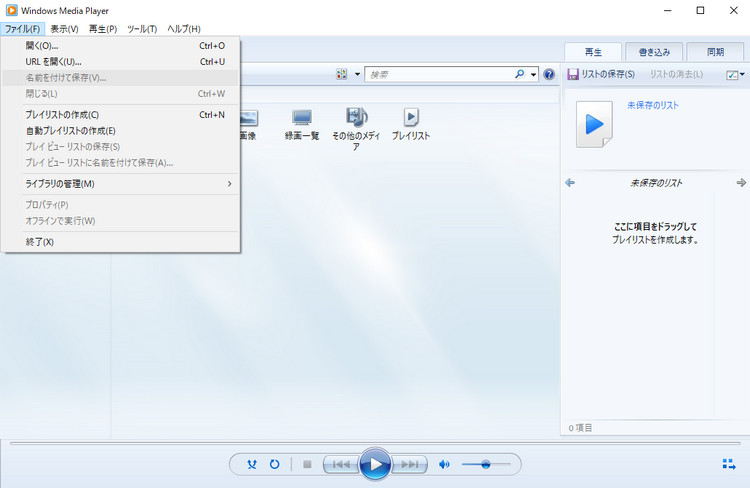Click the previous track button
Viewport: 750px width, 488px height.
341,464
